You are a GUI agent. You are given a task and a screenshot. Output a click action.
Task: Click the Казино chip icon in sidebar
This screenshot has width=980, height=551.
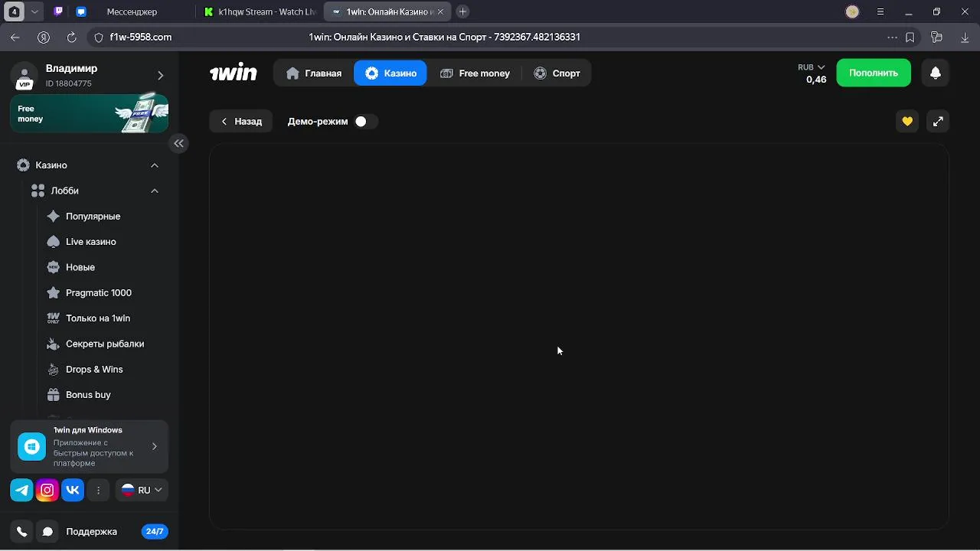tap(23, 165)
